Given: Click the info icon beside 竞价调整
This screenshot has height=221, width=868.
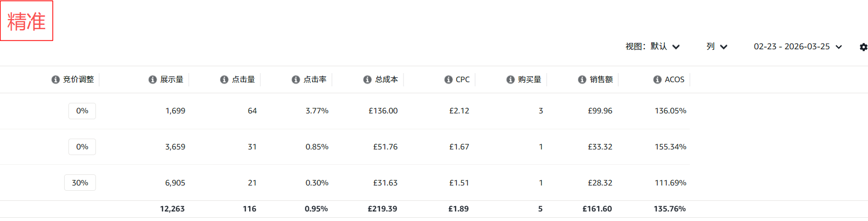Looking at the screenshot, I should coord(55,79).
